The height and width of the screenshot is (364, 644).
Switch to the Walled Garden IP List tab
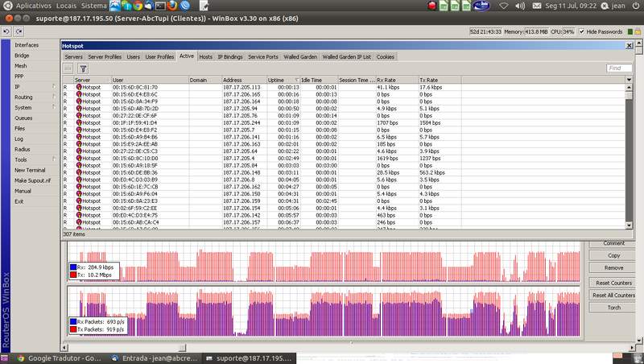(346, 57)
